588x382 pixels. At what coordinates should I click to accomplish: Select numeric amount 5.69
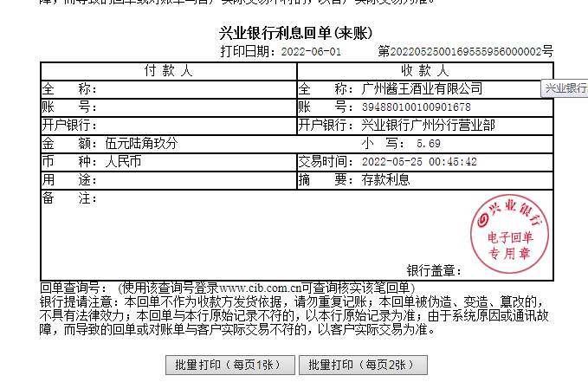[x=429, y=144]
